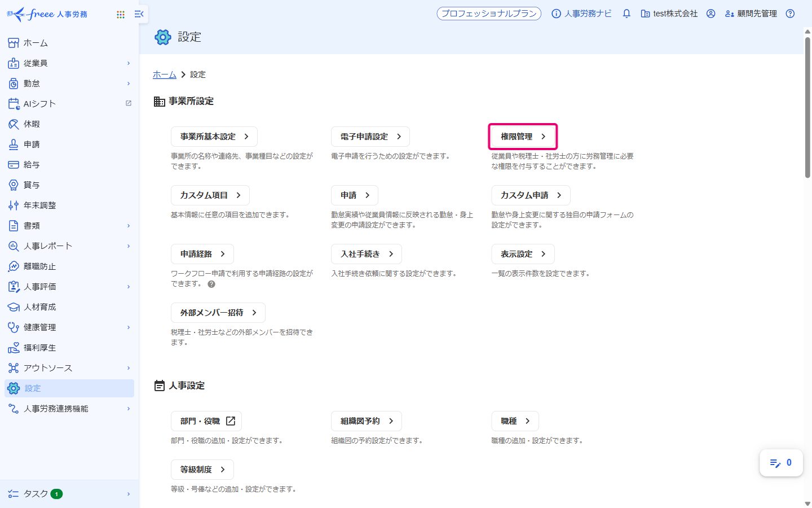Click the ホーム breadcrumb link
The width and height of the screenshot is (812, 508).
click(x=165, y=75)
